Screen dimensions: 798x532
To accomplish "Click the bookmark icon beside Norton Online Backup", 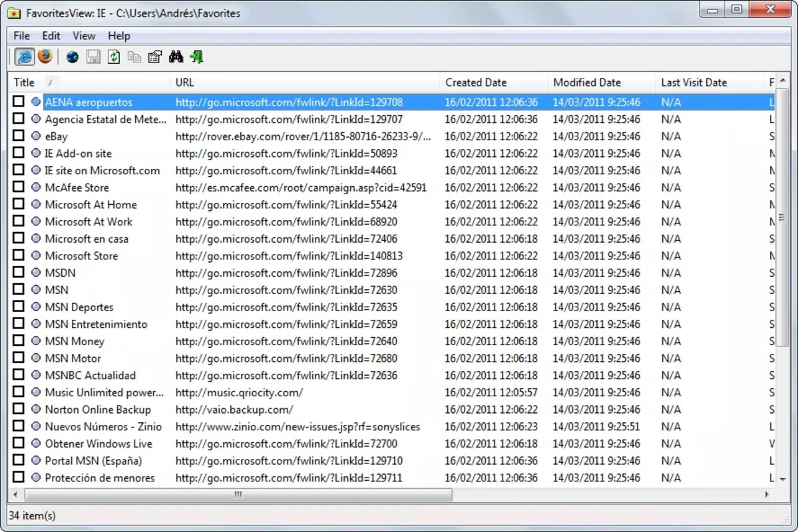I will [36, 409].
